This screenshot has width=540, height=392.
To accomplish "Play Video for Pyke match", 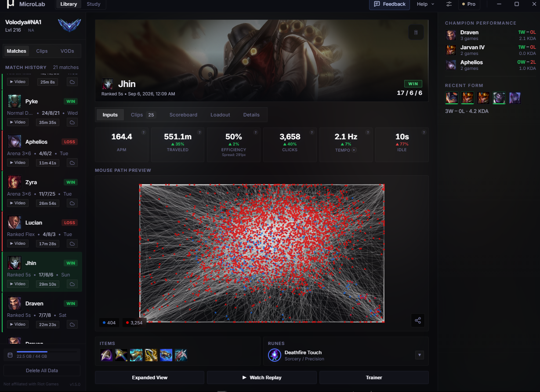I will pyautogui.click(x=18, y=122).
